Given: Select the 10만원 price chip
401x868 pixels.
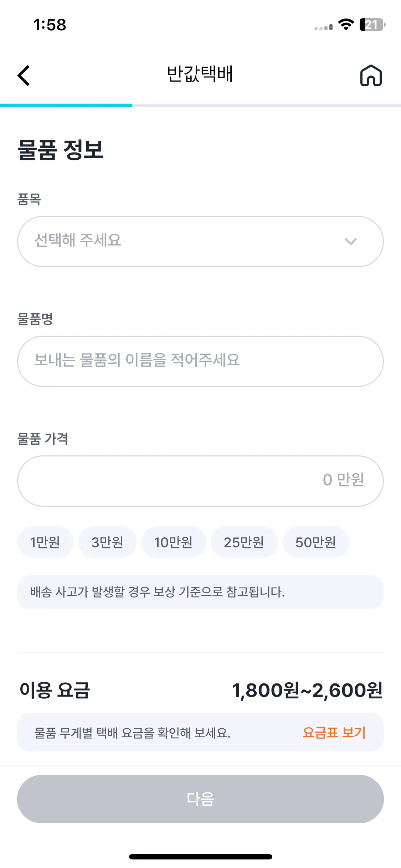Looking at the screenshot, I should pos(173,542).
